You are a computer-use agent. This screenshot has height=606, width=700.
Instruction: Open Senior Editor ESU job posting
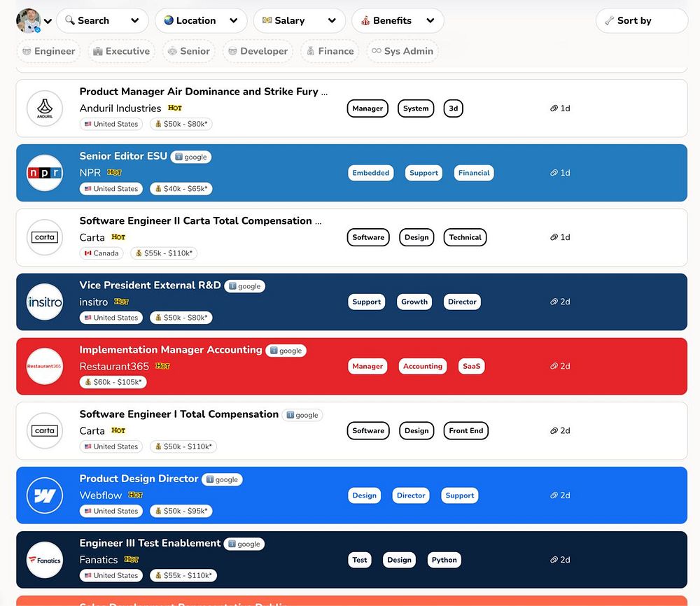[x=123, y=156]
